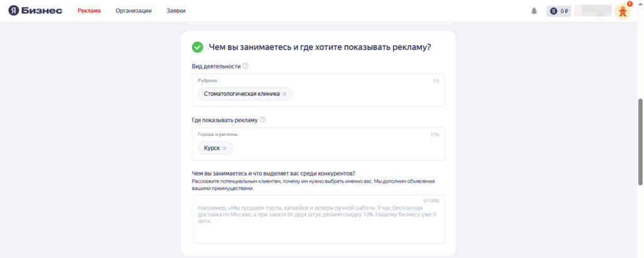The width and height of the screenshot is (644, 258).
Task: Remove the Курск city tag
Action: [225, 149]
